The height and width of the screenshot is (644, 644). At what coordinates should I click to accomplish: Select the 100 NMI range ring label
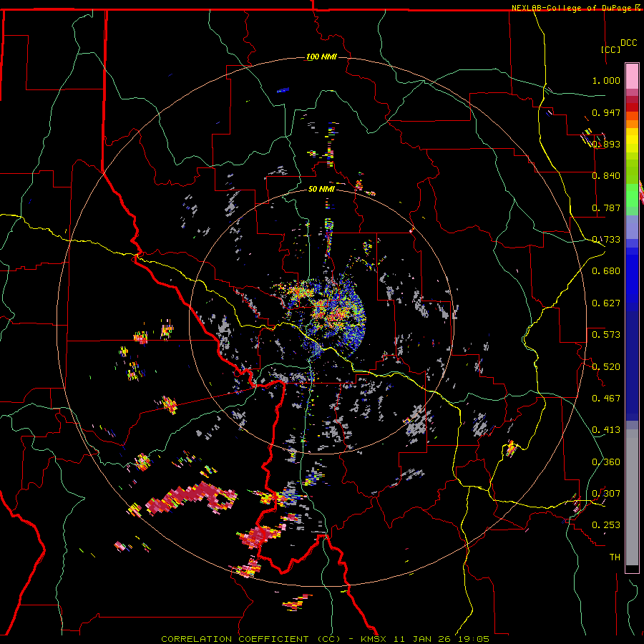[x=321, y=57]
